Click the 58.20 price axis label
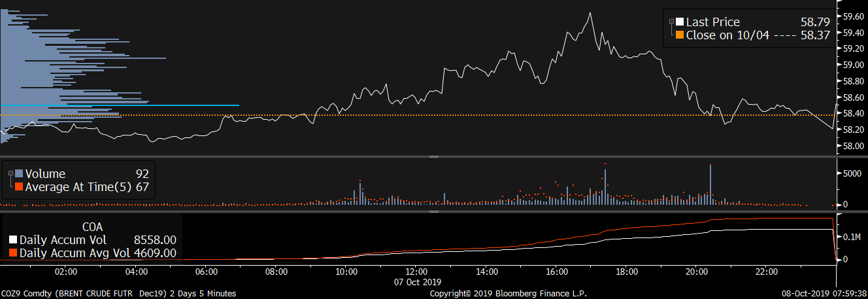868x299 pixels. pyautogui.click(x=852, y=130)
